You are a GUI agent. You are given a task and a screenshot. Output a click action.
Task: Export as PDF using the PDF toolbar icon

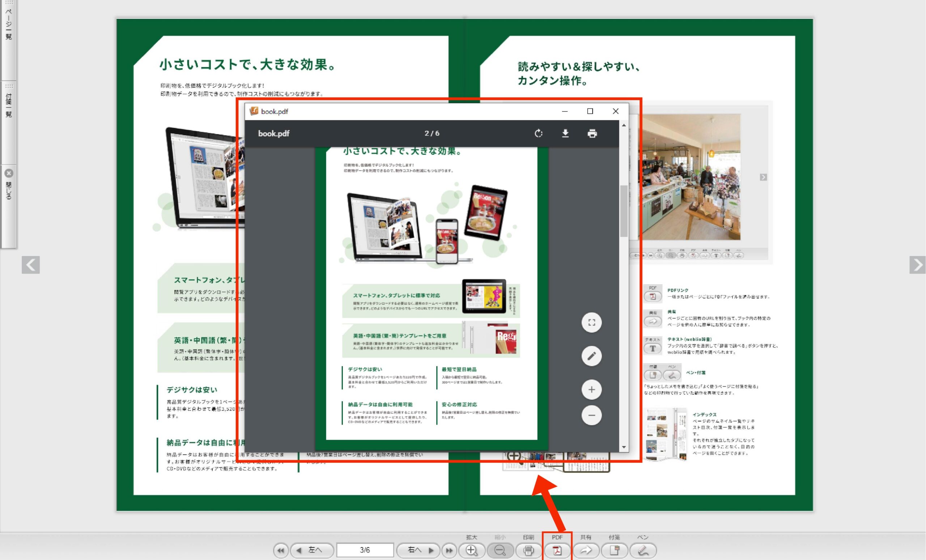tap(558, 551)
